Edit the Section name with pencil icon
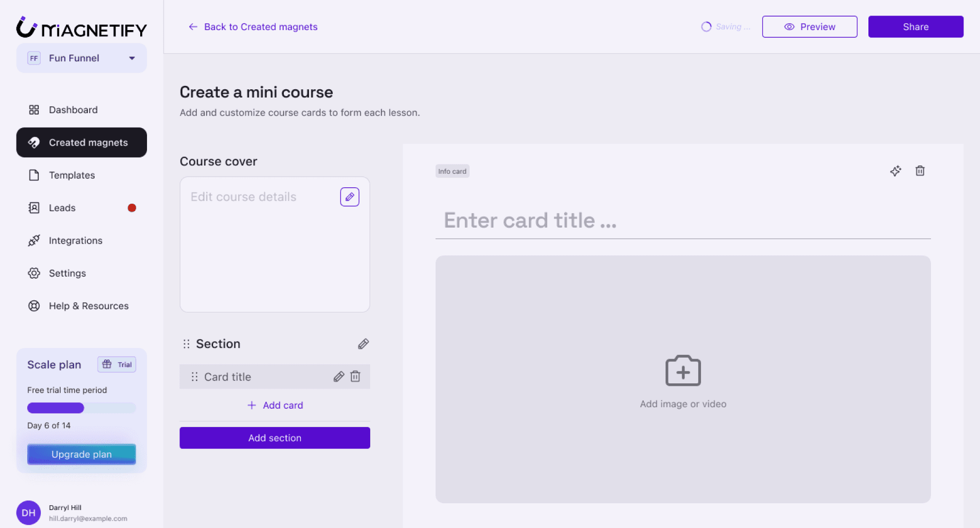This screenshot has width=980, height=528. 363,344
